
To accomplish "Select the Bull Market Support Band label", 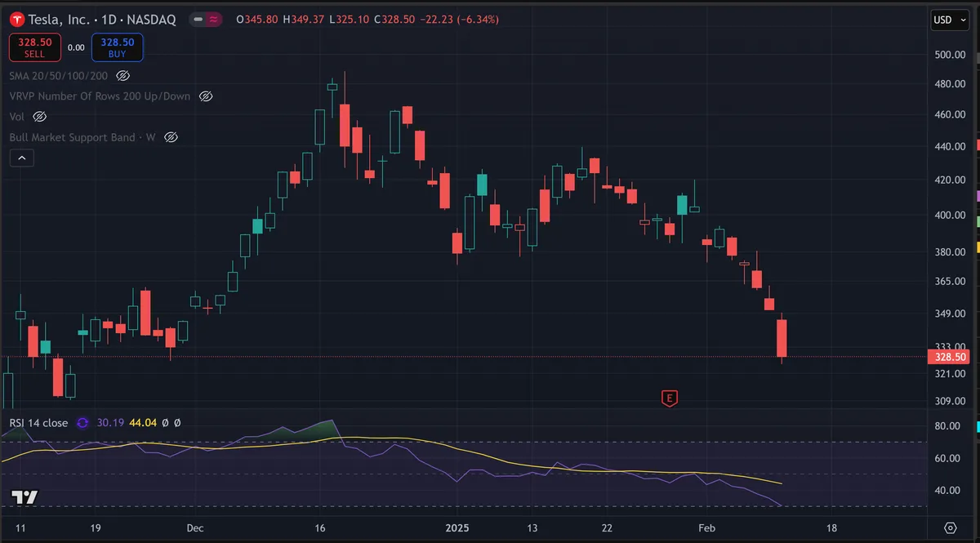I will (82, 137).
